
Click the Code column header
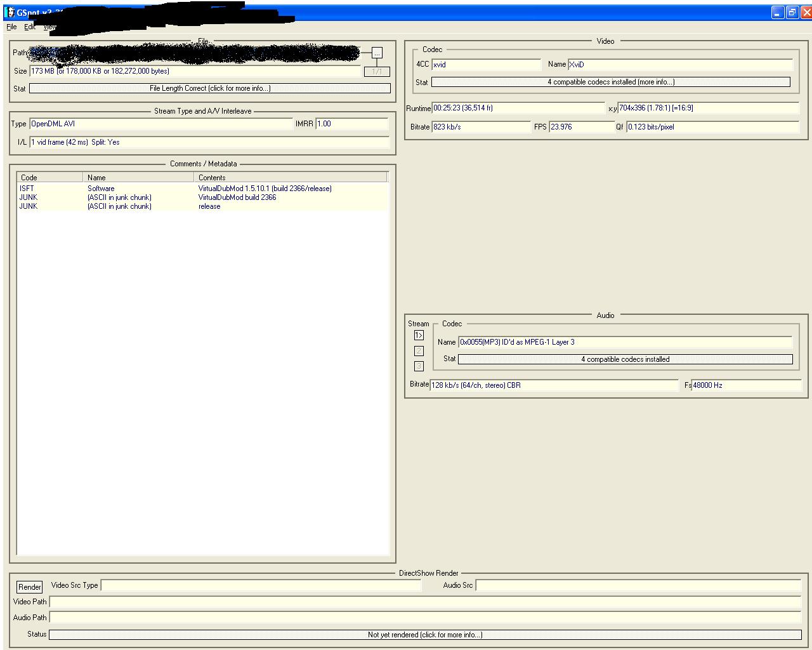(x=50, y=178)
